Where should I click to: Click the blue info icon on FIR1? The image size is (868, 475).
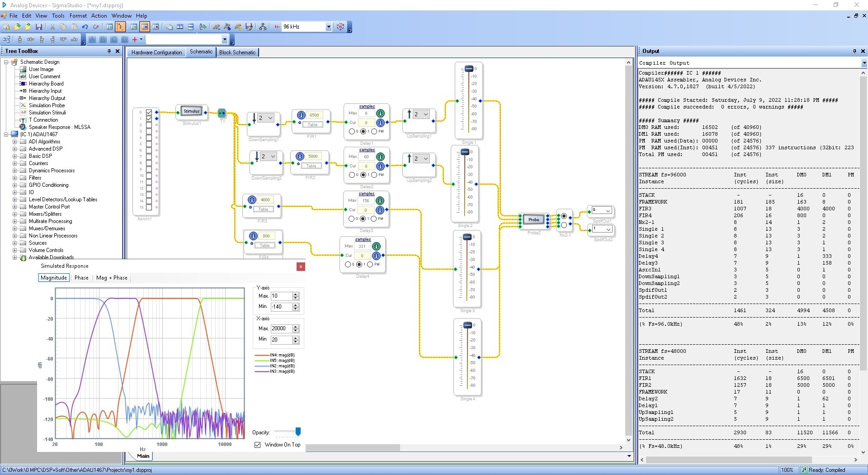point(301,115)
